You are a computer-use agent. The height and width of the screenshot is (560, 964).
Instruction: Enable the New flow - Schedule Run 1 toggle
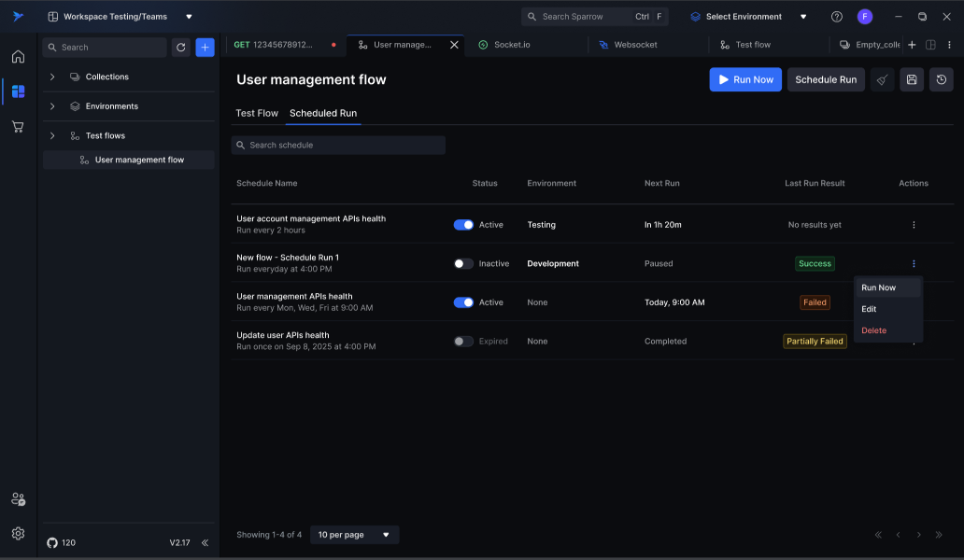pos(463,264)
